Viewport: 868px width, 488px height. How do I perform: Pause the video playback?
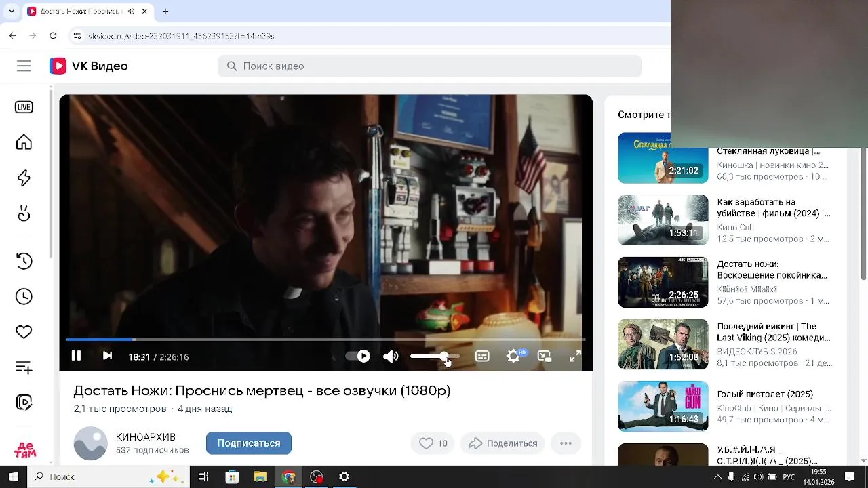[76, 356]
